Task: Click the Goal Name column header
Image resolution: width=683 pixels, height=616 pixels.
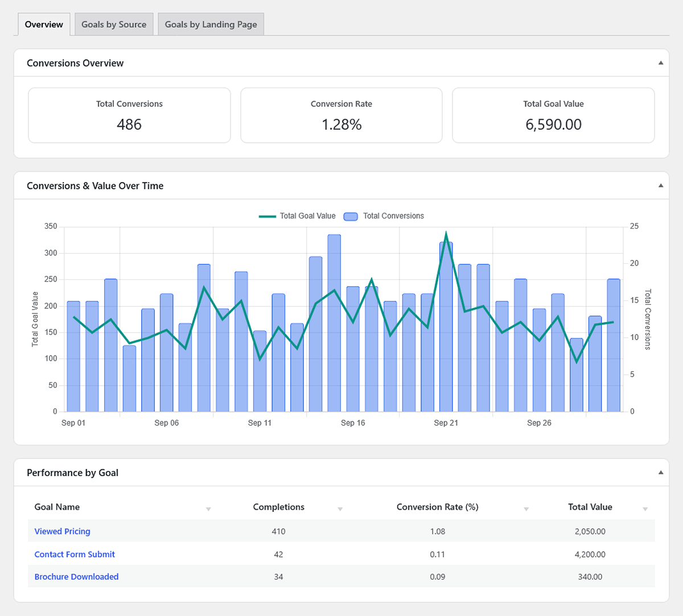Action: coord(57,507)
